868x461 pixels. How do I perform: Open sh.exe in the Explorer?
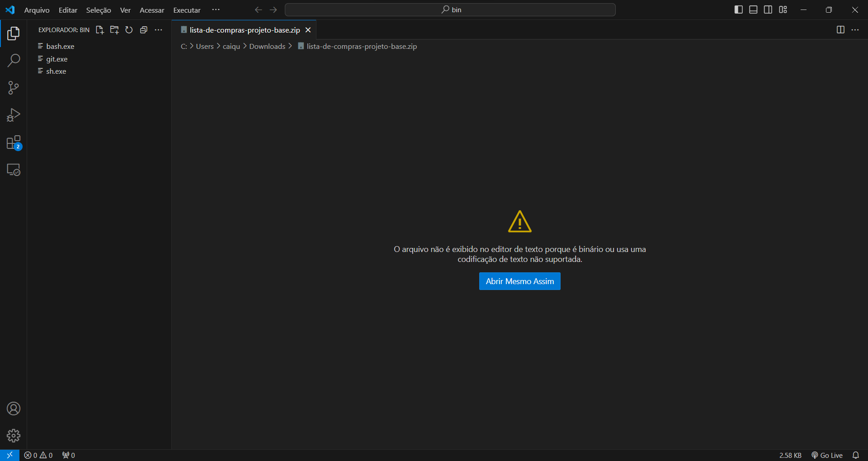(x=99, y=71)
